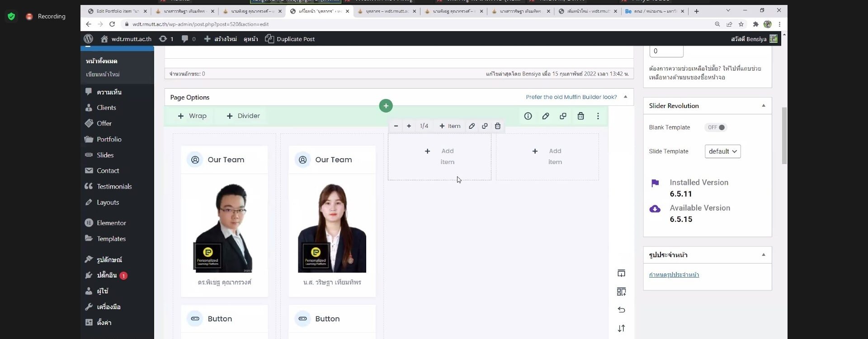Image resolution: width=868 pixels, height=339 pixels.
Task: Clone wrap using copy icon in wrap toolbar
Action: tap(485, 126)
